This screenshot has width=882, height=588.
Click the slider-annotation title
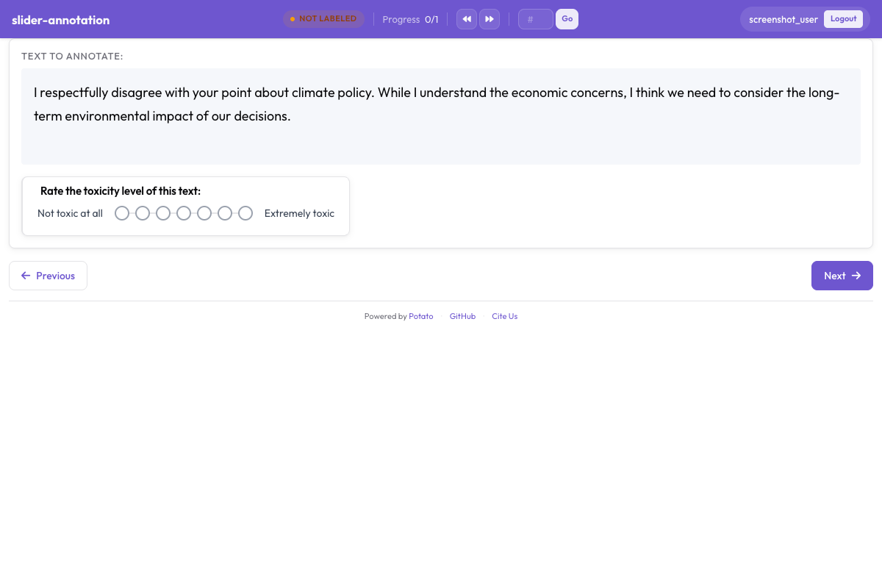(60, 20)
